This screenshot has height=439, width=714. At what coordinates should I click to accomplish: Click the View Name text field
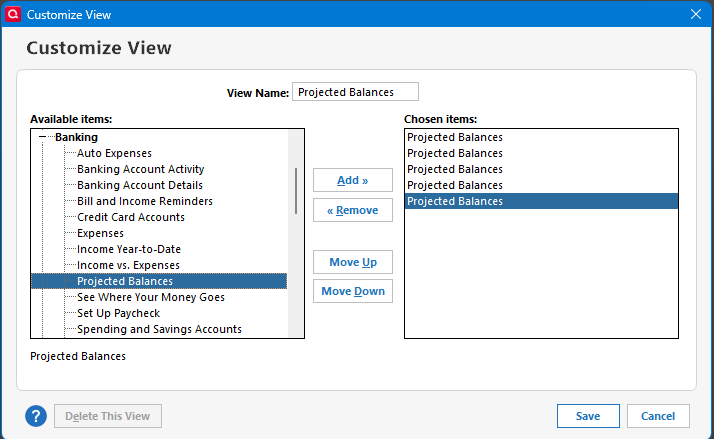click(x=355, y=92)
